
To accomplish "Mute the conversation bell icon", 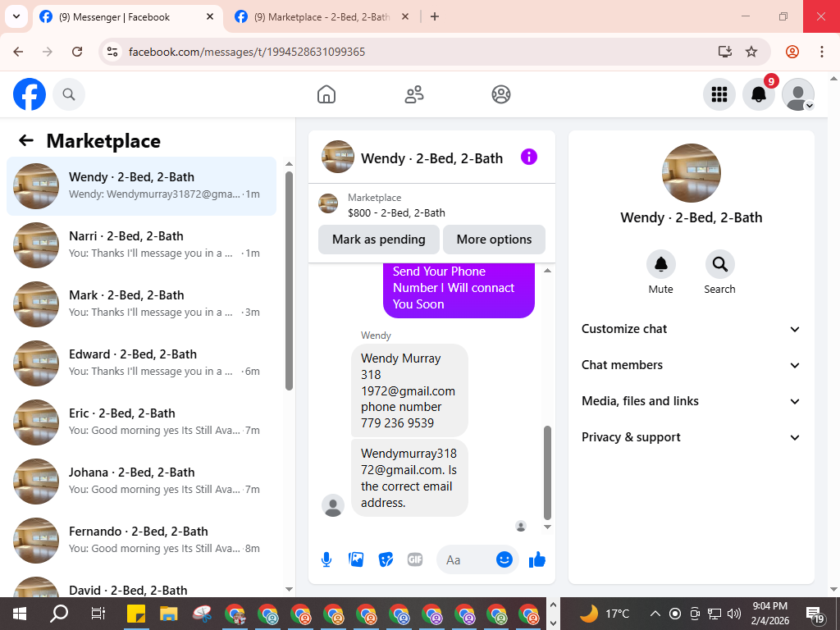I will pos(660,263).
